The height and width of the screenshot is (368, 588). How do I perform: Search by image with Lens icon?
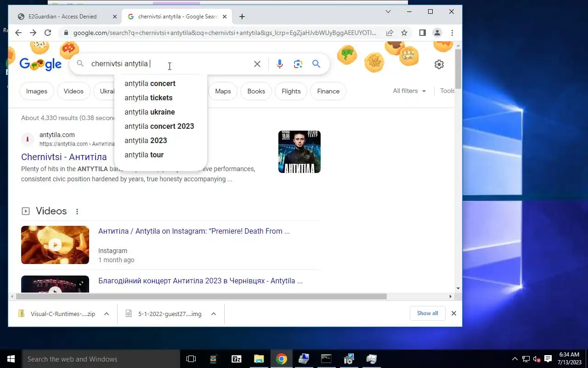tap(298, 64)
